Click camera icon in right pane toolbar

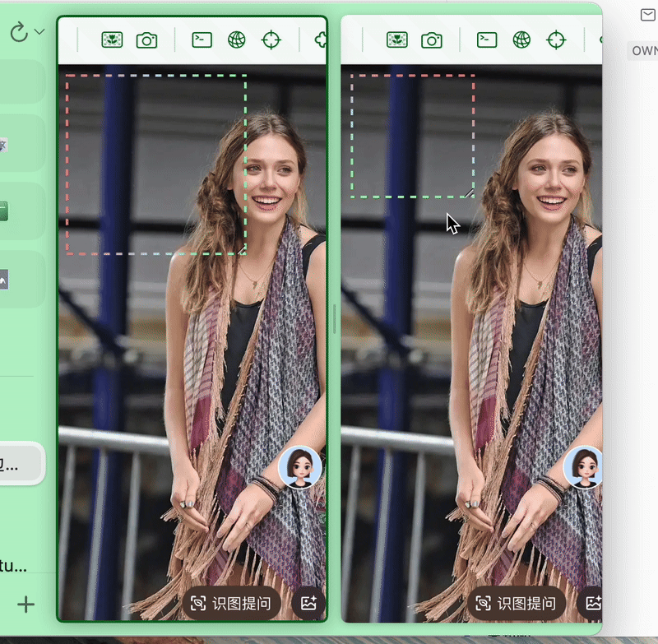click(431, 40)
